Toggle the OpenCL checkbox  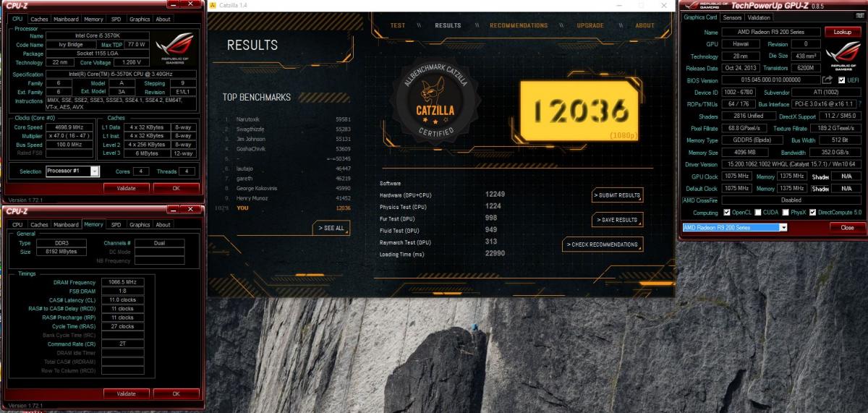727,213
